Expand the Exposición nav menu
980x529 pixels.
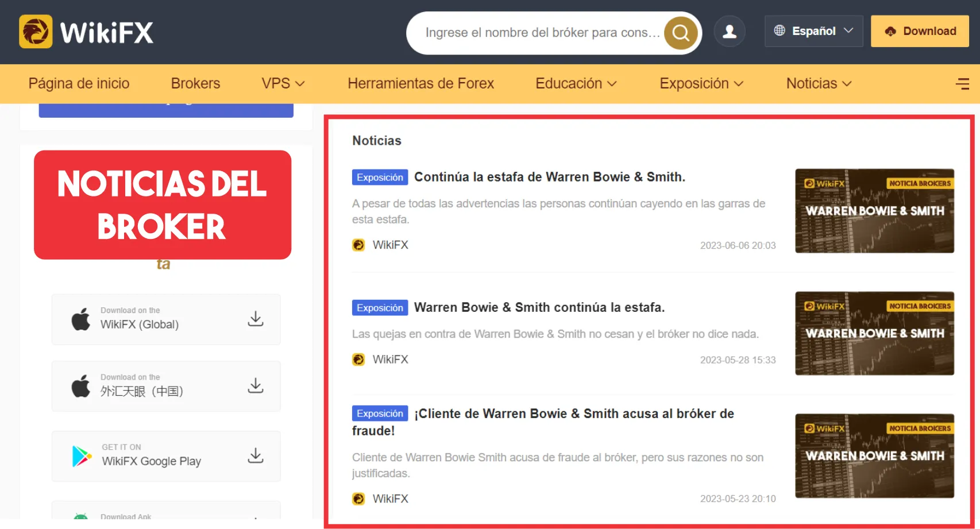coord(701,84)
